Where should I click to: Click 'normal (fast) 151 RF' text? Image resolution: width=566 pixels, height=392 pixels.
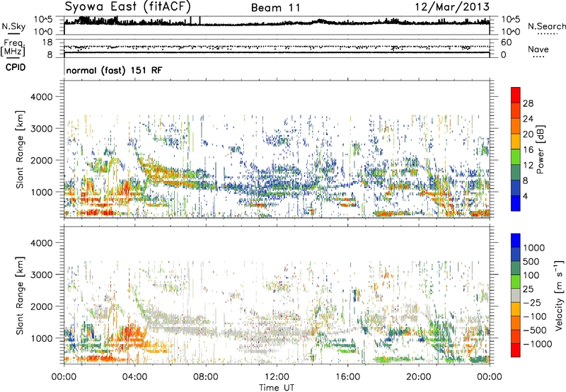click(115, 70)
